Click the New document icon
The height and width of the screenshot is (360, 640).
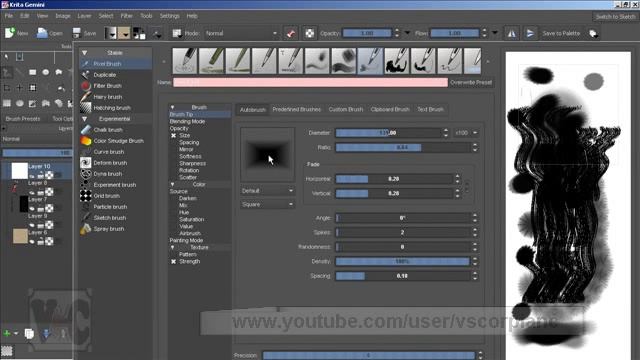[10, 33]
